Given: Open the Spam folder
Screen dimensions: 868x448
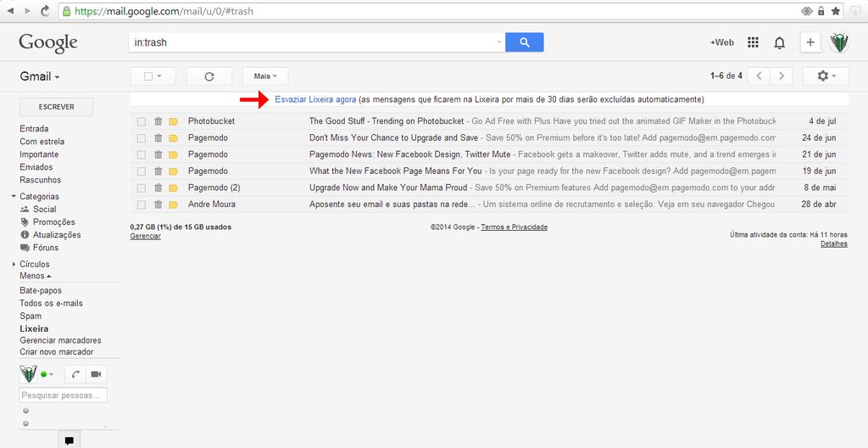Looking at the screenshot, I should (31, 316).
